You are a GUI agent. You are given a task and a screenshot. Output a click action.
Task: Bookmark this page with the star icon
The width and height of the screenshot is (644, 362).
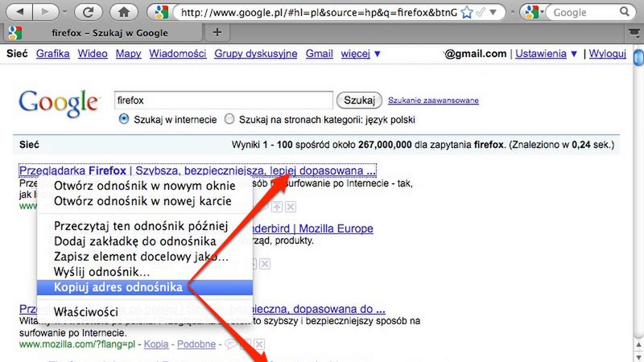(x=467, y=12)
